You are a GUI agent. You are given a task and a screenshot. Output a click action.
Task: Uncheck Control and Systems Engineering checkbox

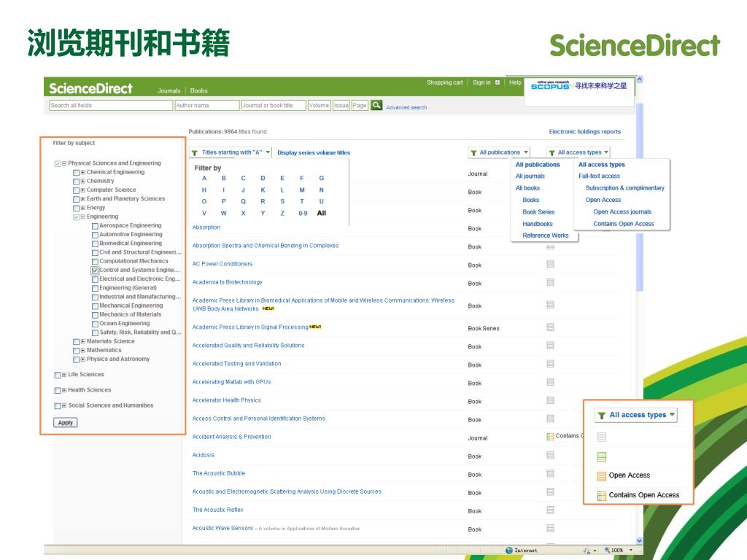[x=95, y=271]
